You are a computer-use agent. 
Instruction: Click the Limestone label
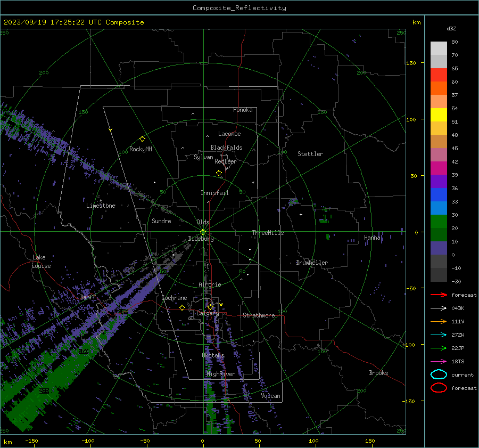coord(101,206)
